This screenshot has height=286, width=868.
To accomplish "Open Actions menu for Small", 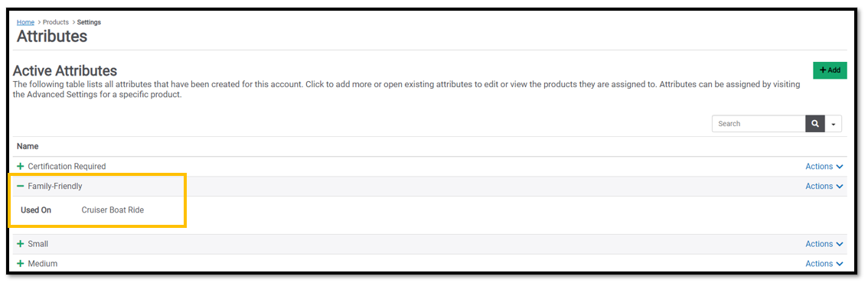I will (x=824, y=244).
